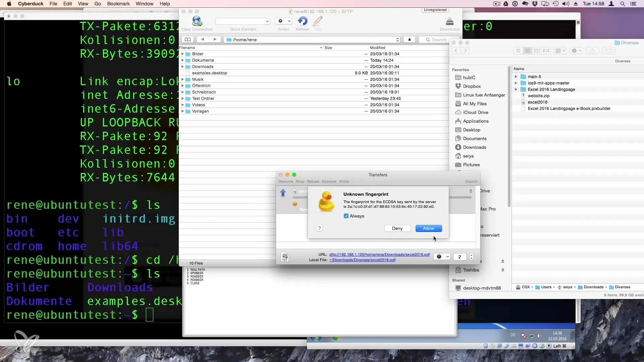This screenshot has height=362, width=644.
Task: Open the Edit menu
Action: [67, 4]
